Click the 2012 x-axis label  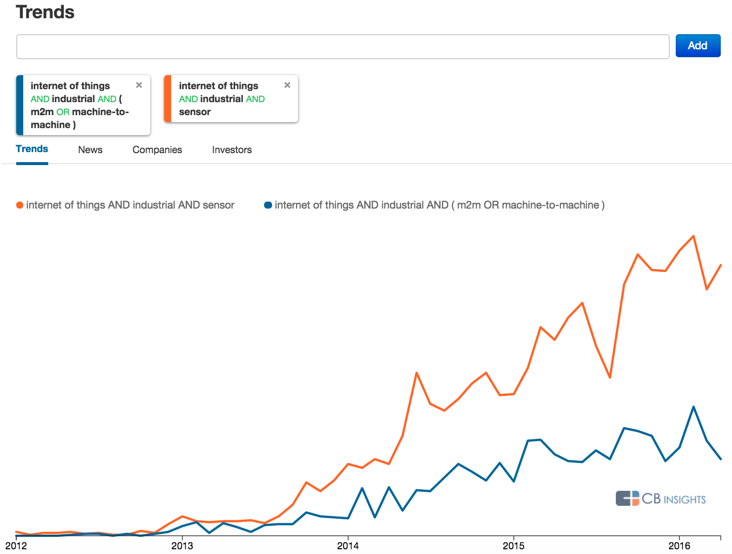16,546
